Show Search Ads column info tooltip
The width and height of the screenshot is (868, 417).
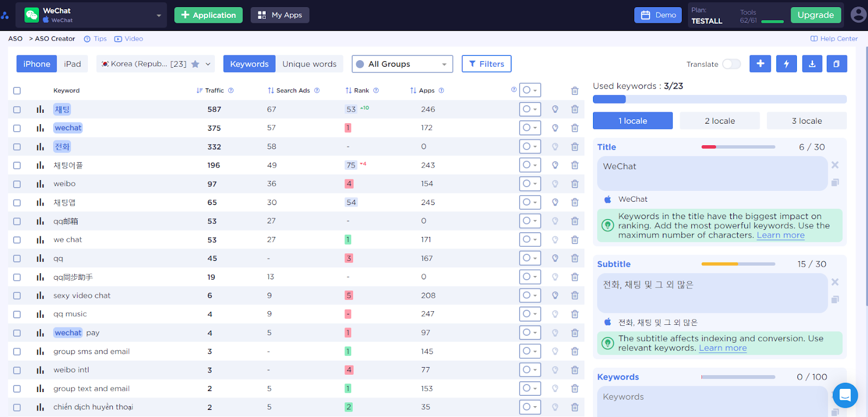tap(317, 91)
